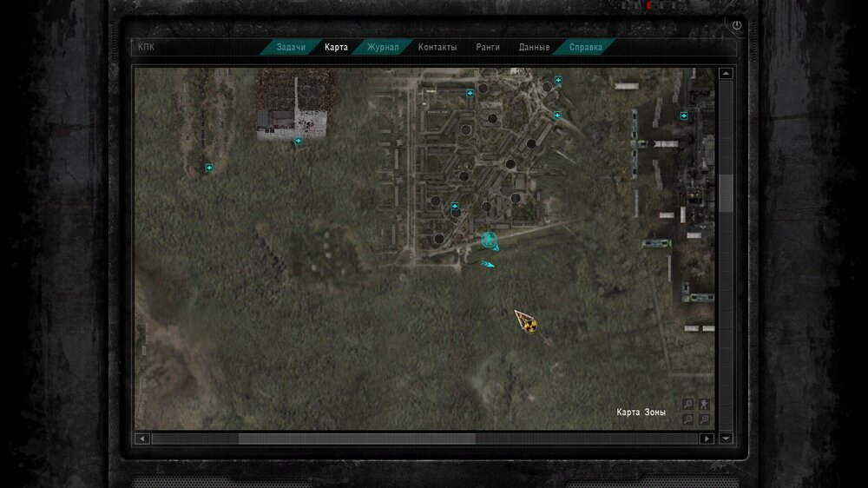The image size is (868, 488).
Task: Click the vertical scrollbar thumb
Action: [726, 192]
